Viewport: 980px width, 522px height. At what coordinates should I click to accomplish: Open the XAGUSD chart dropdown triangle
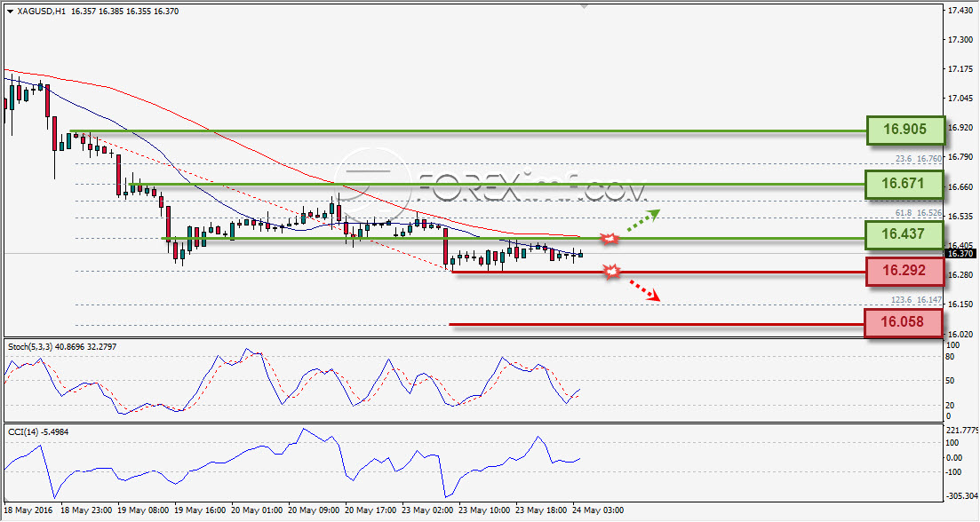point(10,12)
